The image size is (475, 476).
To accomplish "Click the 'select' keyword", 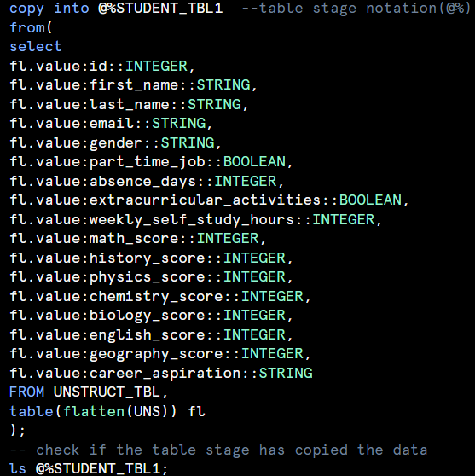I will (36, 47).
